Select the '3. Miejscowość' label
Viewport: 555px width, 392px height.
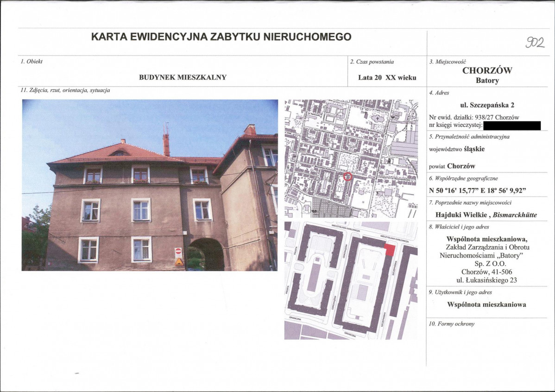(448, 62)
